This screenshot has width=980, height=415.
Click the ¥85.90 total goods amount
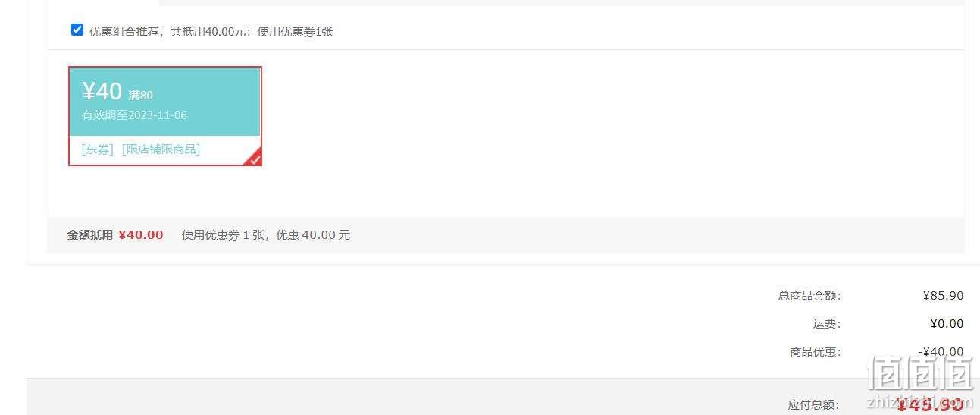tap(943, 296)
